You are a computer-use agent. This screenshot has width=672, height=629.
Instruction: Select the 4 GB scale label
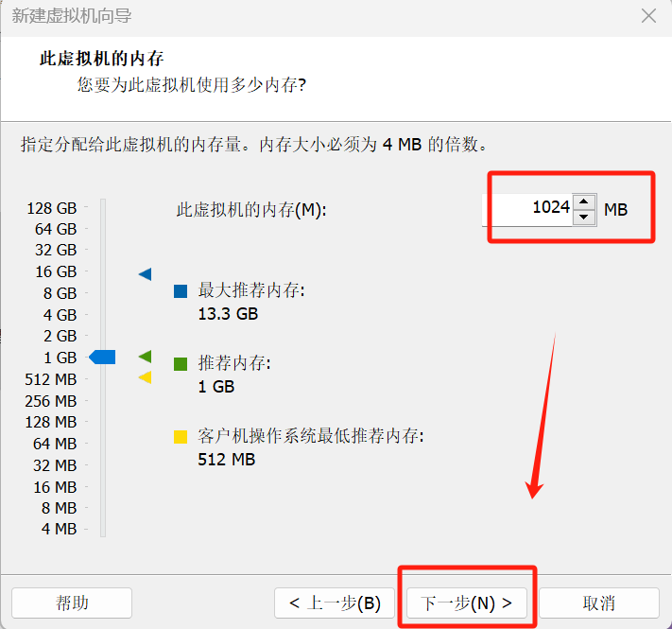click(60, 315)
